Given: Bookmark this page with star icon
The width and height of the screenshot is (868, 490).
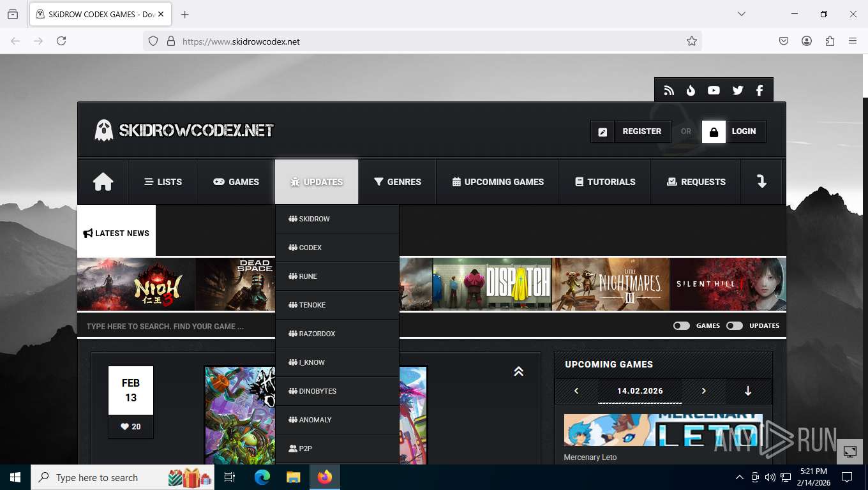Looking at the screenshot, I should pyautogui.click(x=692, y=41).
